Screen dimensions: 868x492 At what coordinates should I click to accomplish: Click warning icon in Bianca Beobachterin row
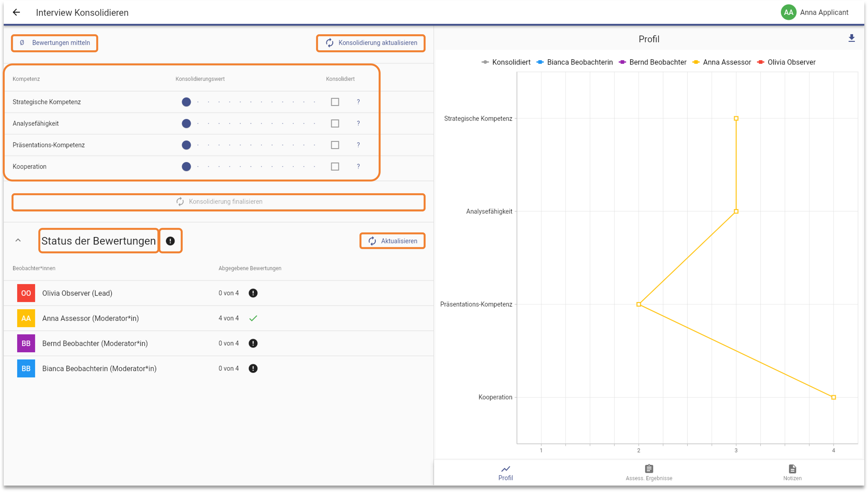tap(253, 369)
